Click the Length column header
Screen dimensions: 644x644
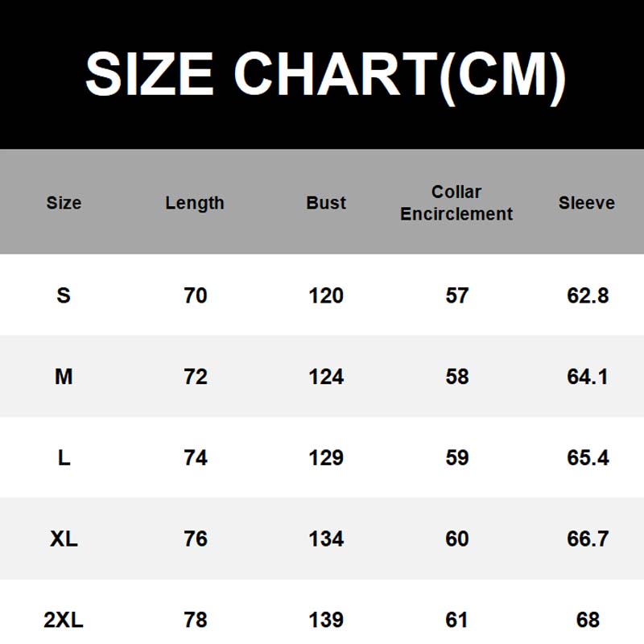[x=195, y=203]
